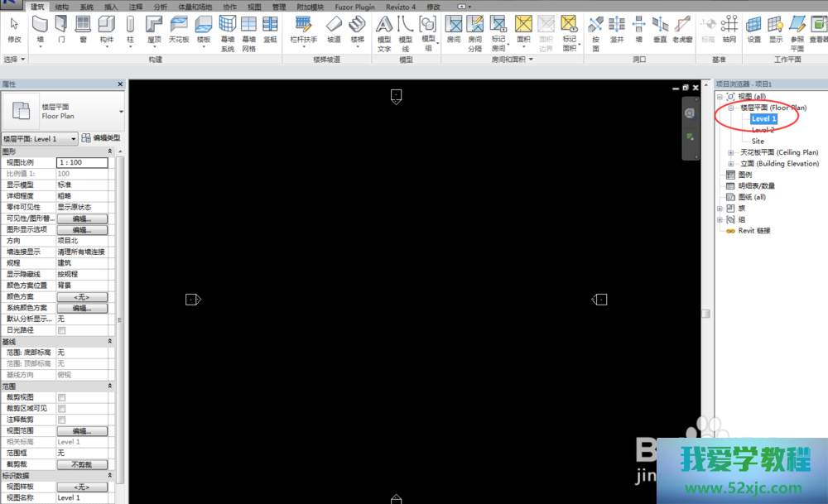
Task: Check the 注释裁剪 checkbox
Action: (x=61, y=420)
